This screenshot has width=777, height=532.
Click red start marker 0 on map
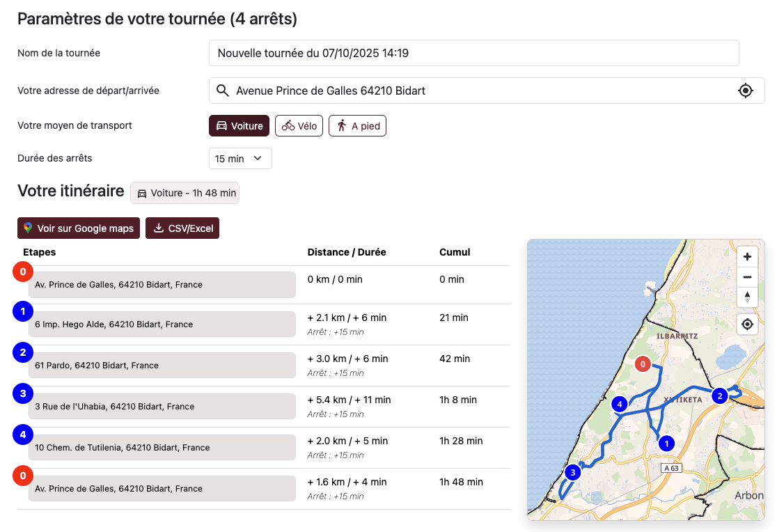[643, 363]
